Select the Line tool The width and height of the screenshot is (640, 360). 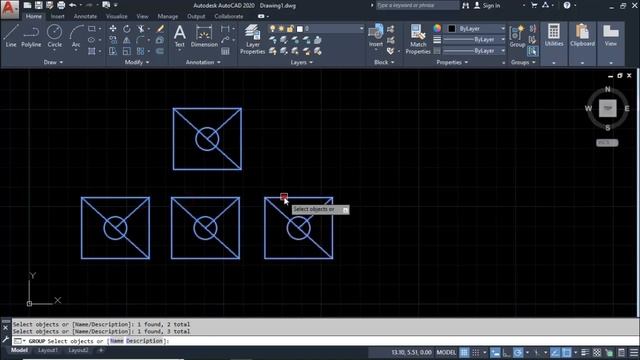11,36
